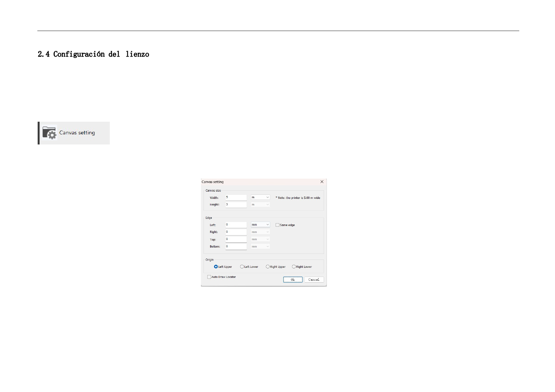The height and width of the screenshot is (392, 555).
Task: Click the Height input field
Action: [x=236, y=205]
